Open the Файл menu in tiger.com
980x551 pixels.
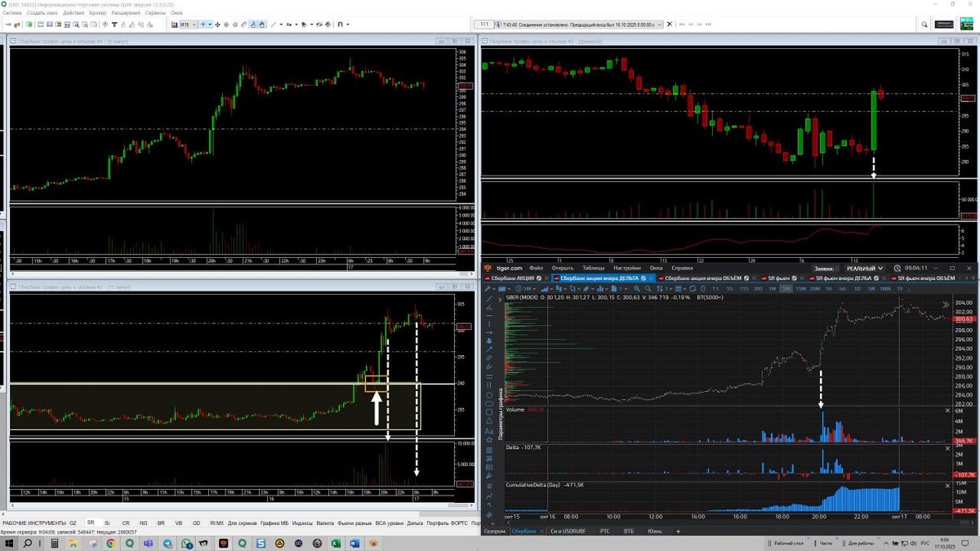tap(536, 268)
